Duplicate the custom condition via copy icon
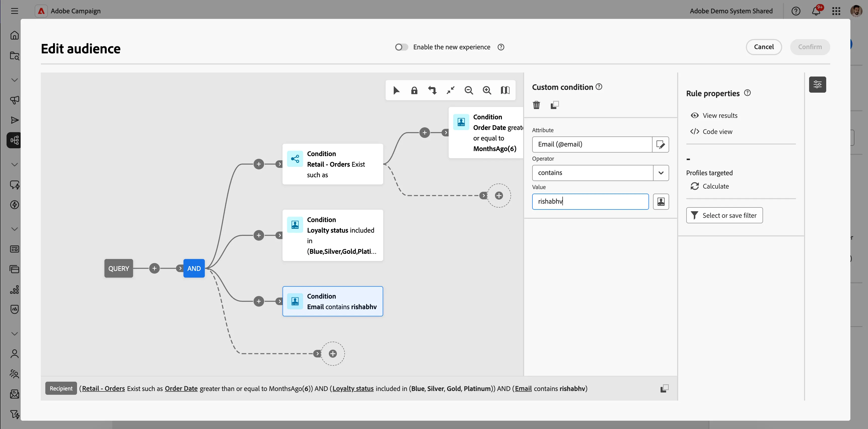 pyautogui.click(x=555, y=105)
